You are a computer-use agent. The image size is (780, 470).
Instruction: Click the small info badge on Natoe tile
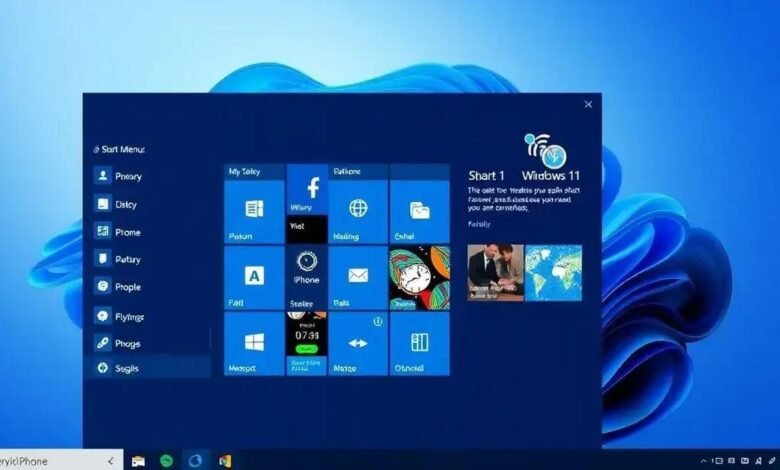378,321
